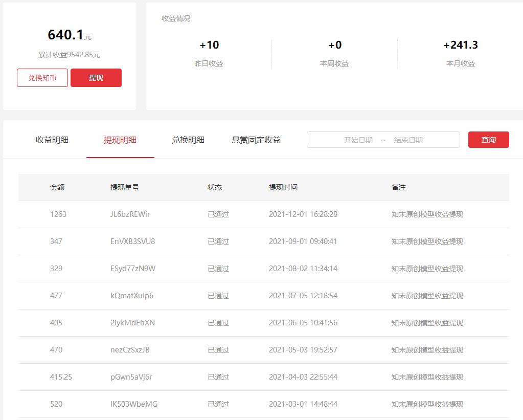Click the +241.3 本月收益 figure
Image resolution: width=523 pixels, height=420 pixels.
(x=461, y=45)
